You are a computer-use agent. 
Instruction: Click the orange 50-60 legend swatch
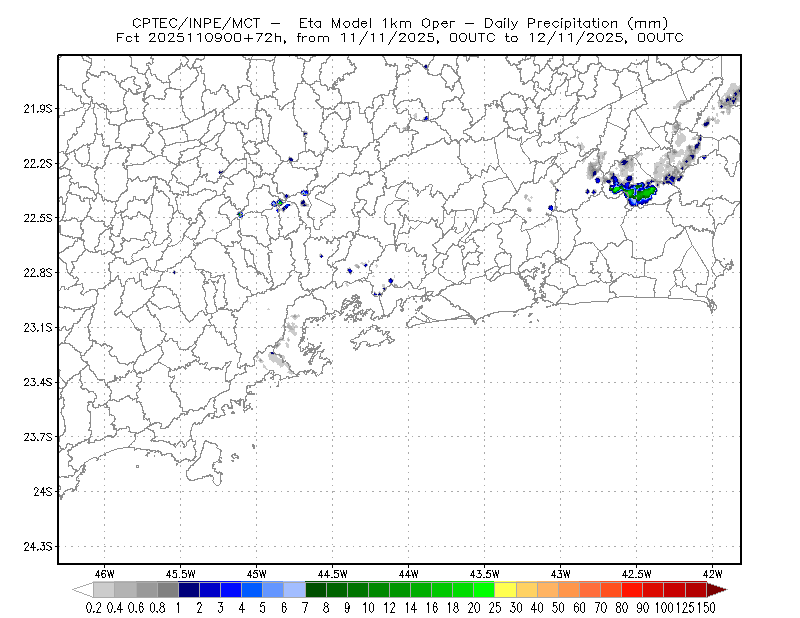[569, 590]
